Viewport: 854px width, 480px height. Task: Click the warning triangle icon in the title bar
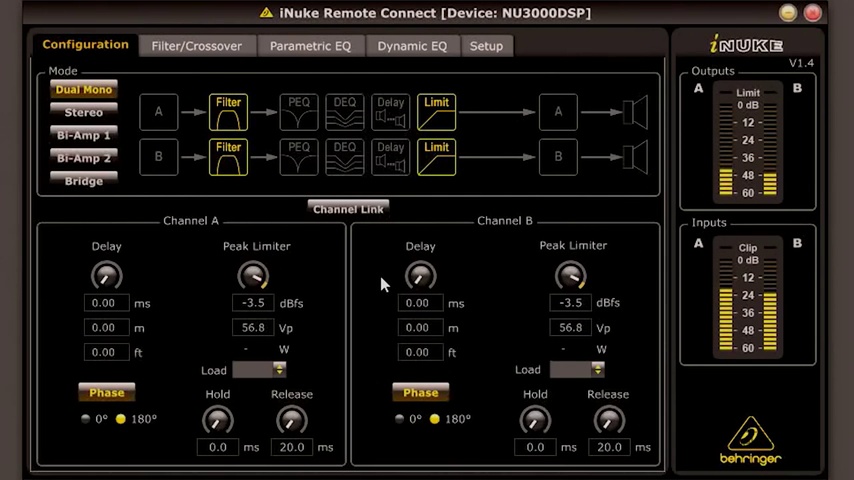coord(266,13)
